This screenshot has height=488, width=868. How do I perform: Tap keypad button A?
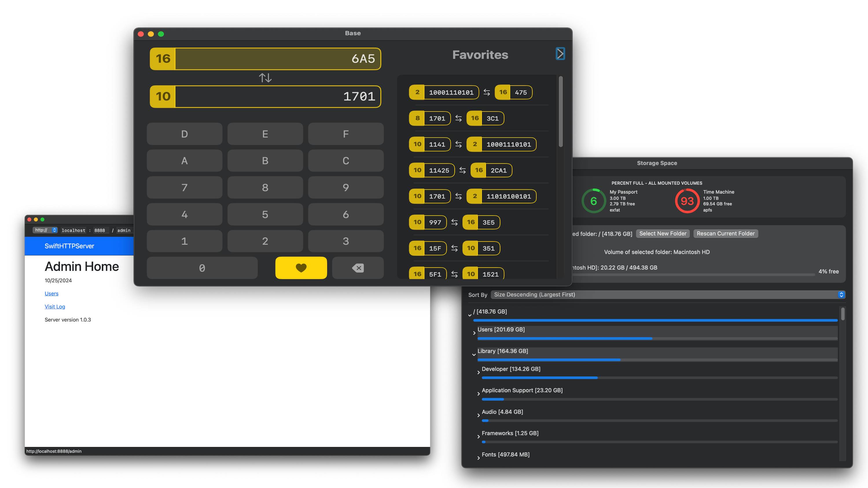[x=184, y=161]
